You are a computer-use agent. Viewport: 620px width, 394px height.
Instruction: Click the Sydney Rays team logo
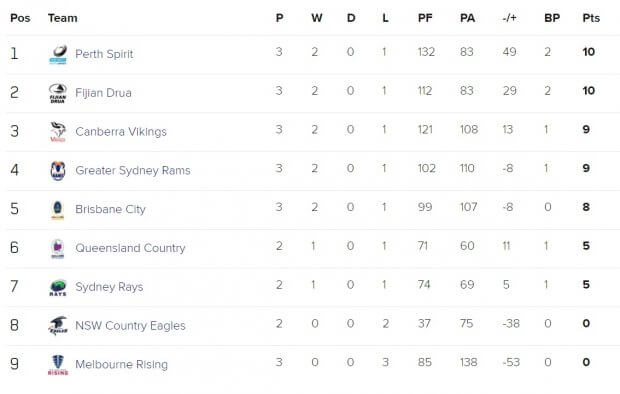(58, 288)
